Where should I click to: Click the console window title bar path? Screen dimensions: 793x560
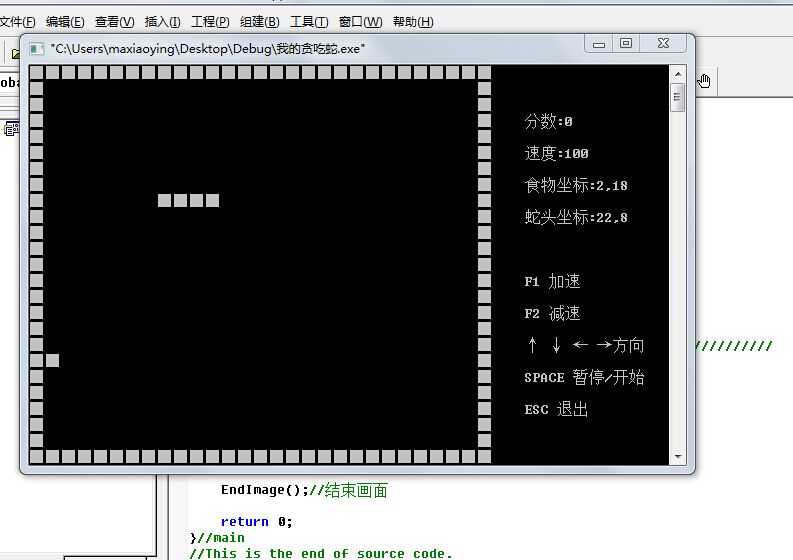pos(207,49)
